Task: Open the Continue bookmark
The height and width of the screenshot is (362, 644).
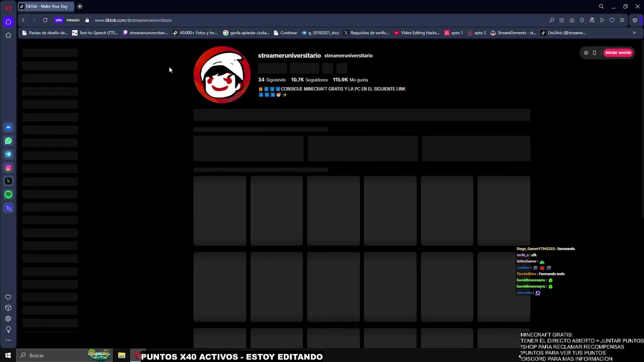Action: [x=285, y=33]
